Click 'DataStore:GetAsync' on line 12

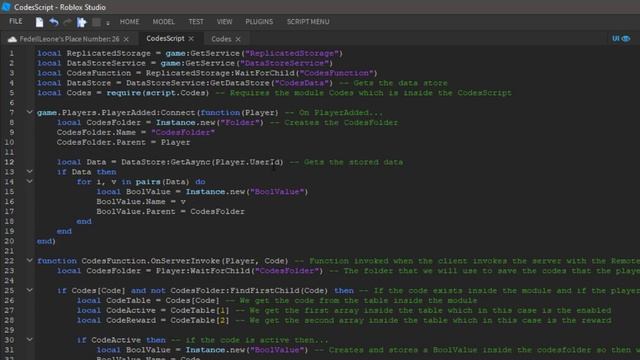166,162
